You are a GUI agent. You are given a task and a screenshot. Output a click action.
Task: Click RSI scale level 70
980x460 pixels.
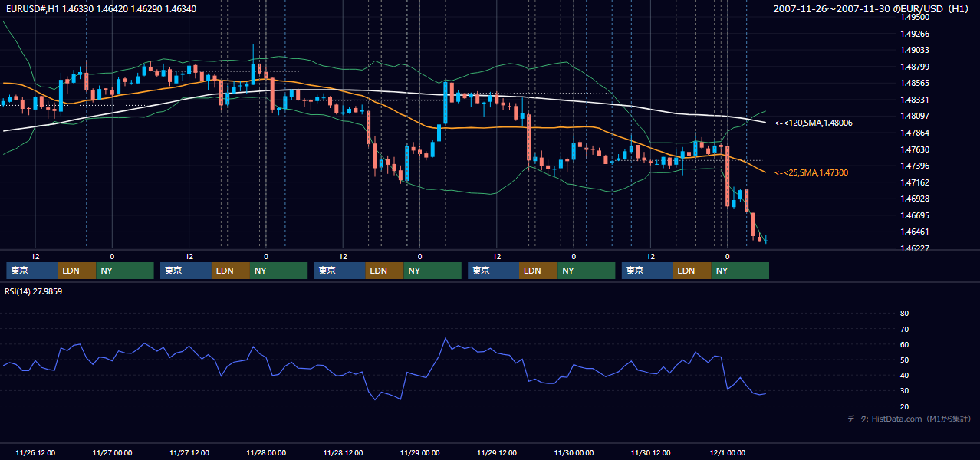904,329
